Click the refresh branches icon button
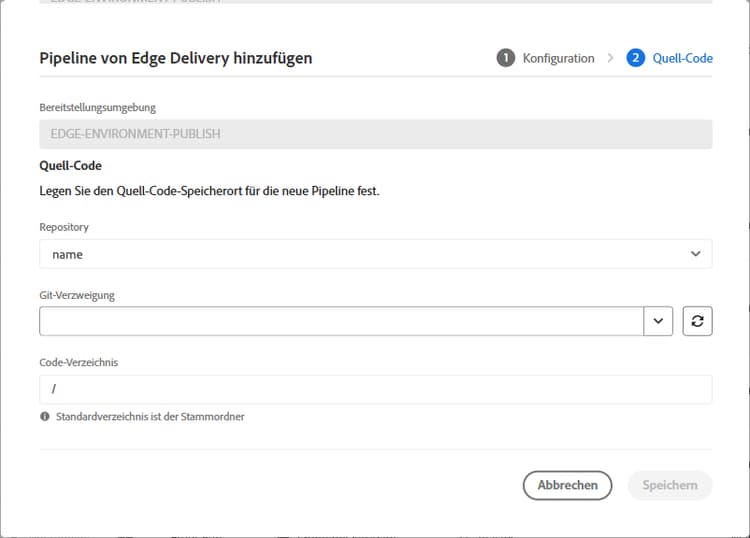The width and height of the screenshot is (750, 538). pos(697,321)
